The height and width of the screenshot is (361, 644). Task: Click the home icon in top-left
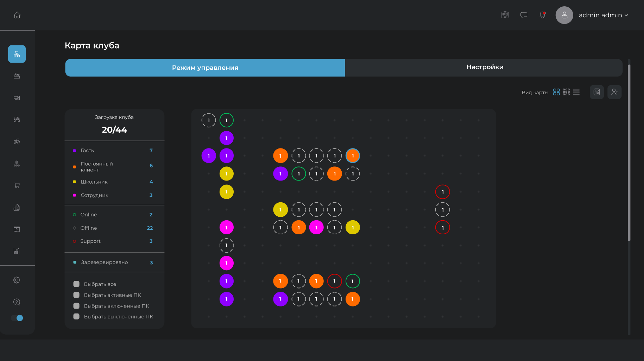point(17,15)
